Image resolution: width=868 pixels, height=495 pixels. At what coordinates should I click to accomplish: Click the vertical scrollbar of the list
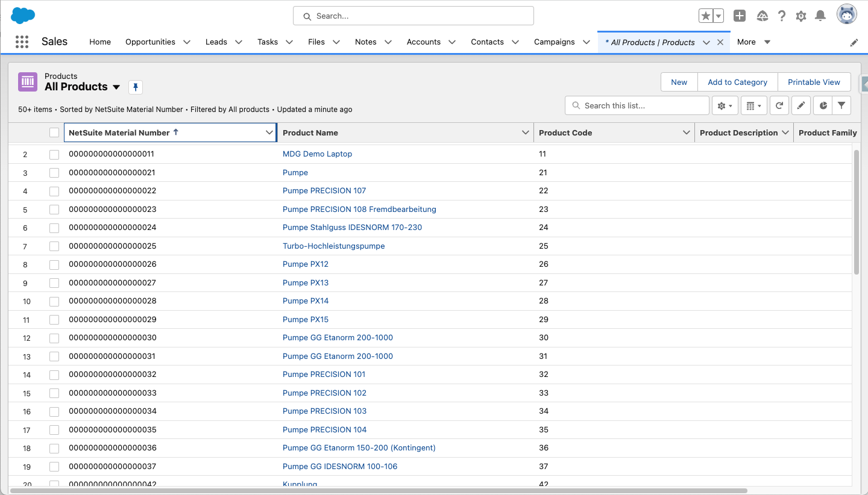coord(857,212)
